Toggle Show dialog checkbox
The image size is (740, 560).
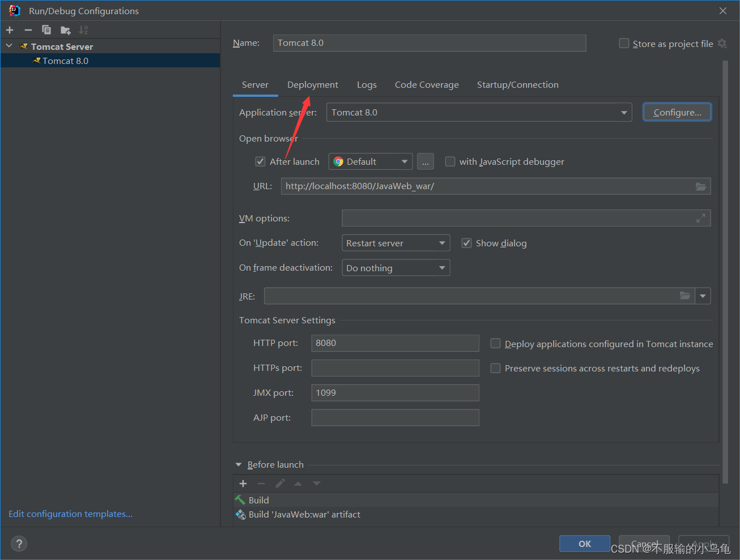pyautogui.click(x=466, y=243)
